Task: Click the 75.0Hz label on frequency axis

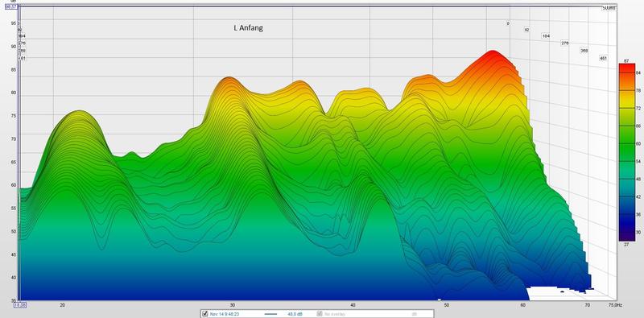Action: click(615, 305)
